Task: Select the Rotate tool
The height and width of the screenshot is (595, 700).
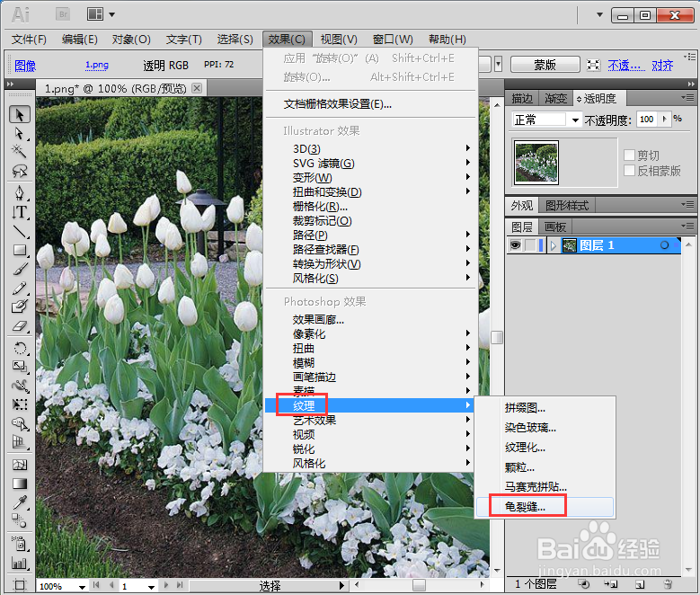Action: (19, 348)
